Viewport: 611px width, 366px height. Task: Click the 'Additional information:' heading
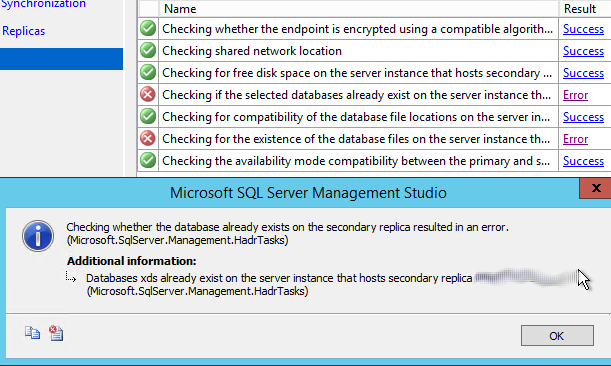pos(131,261)
